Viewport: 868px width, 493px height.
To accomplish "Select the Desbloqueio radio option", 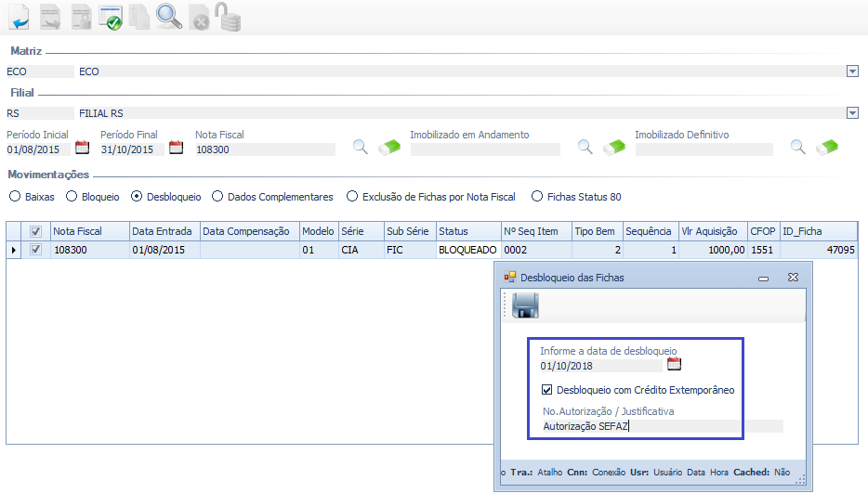I will (x=137, y=197).
